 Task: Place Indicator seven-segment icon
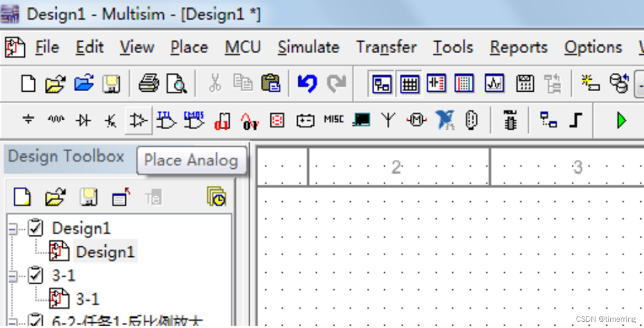[277, 121]
